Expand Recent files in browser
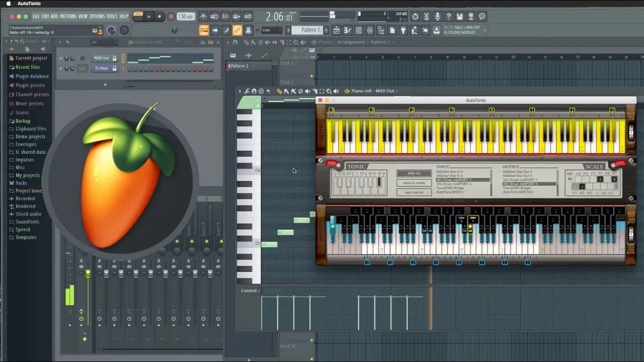The height and width of the screenshot is (362, 644). pos(25,67)
